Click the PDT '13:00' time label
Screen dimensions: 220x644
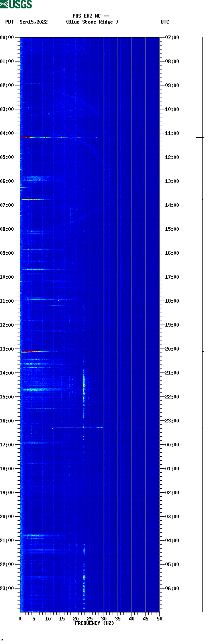pos(7,349)
